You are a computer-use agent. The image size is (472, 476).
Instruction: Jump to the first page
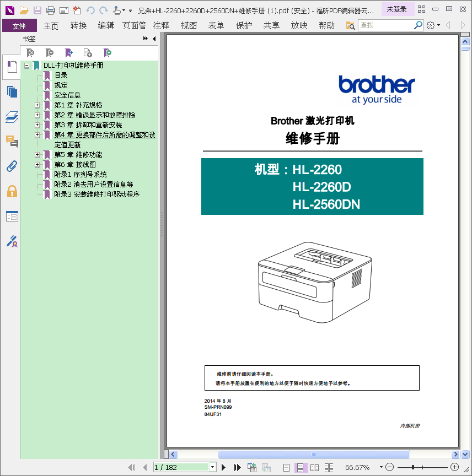131,467
